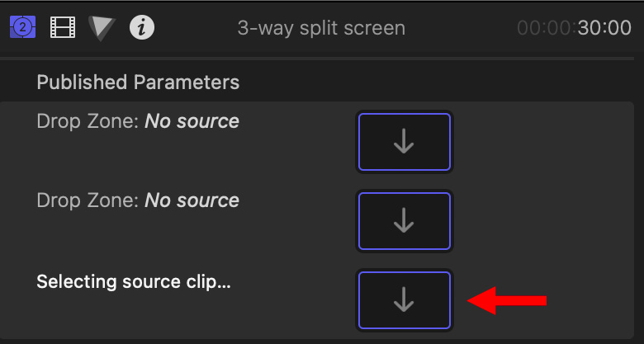Show the Info inspector "i" icon
Viewport: 644px width, 344px height.
[x=142, y=27]
